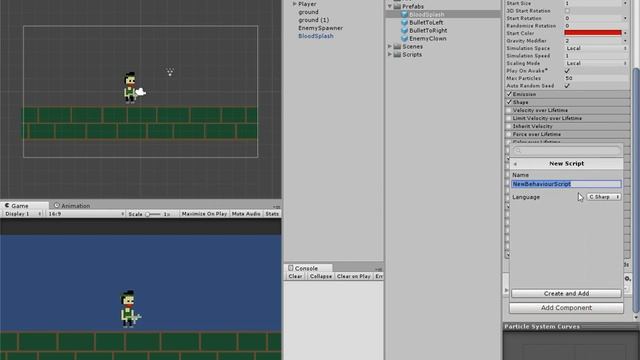Toggle Mute Audio in Game view

pyautogui.click(x=246, y=214)
